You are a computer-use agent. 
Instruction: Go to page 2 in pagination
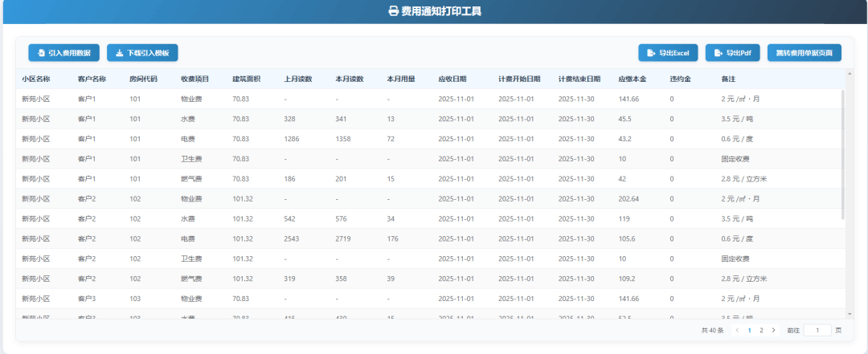(761, 330)
